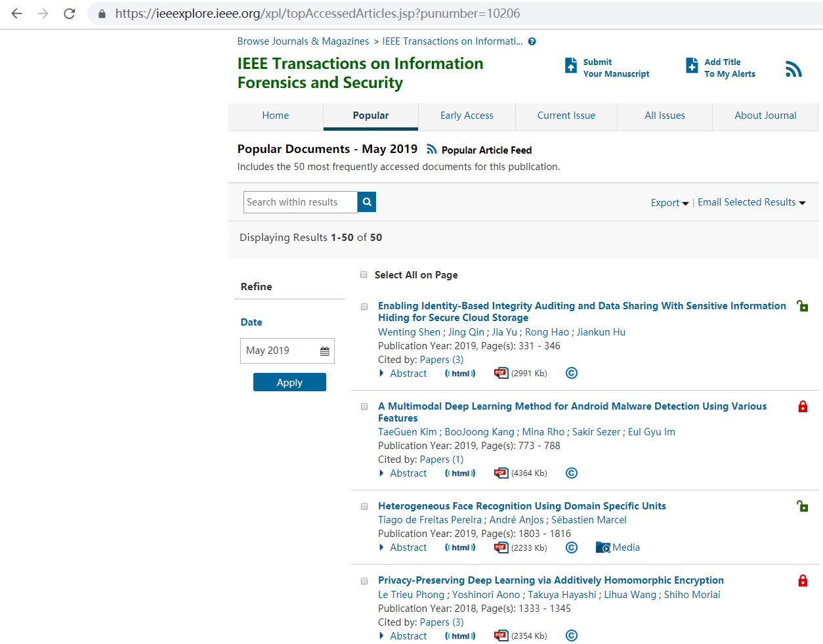
Task: Open PDF of the Enabling Identity-Based Integrity Auditing article
Action: pyautogui.click(x=501, y=373)
